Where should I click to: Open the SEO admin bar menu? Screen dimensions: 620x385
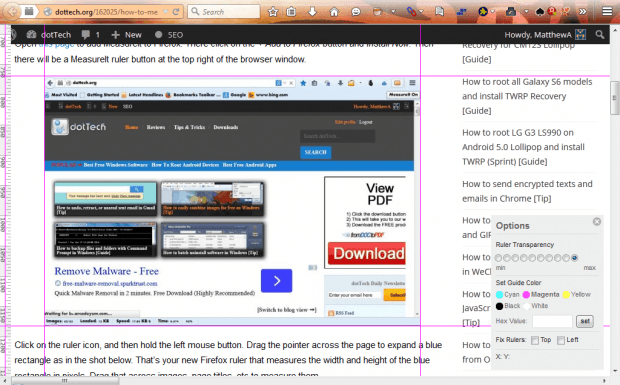pos(169,35)
